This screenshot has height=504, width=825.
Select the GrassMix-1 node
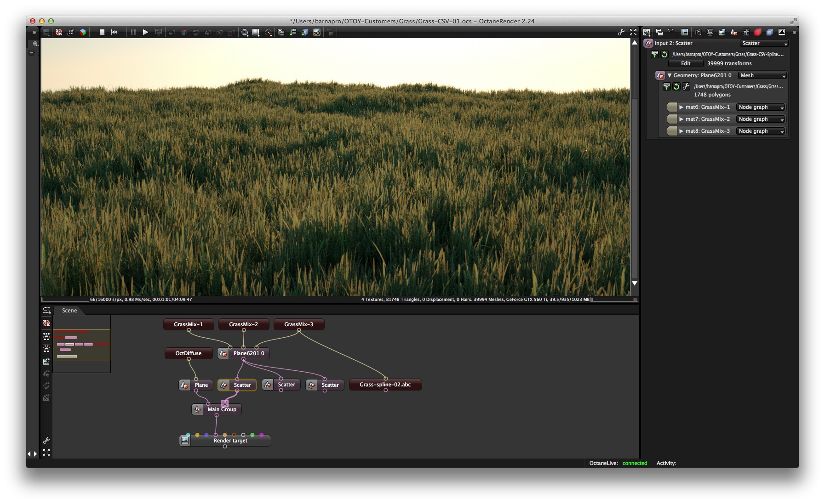[x=189, y=324]
